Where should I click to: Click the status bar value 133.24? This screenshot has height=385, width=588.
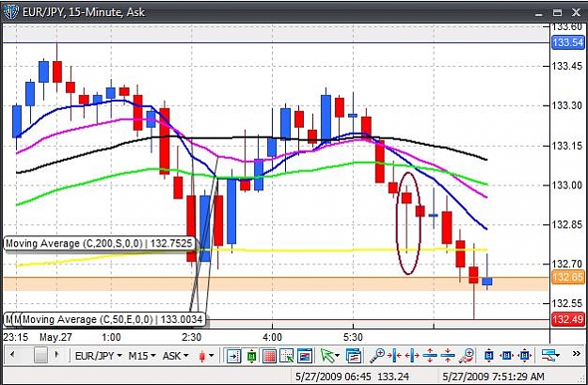(392, 376)
